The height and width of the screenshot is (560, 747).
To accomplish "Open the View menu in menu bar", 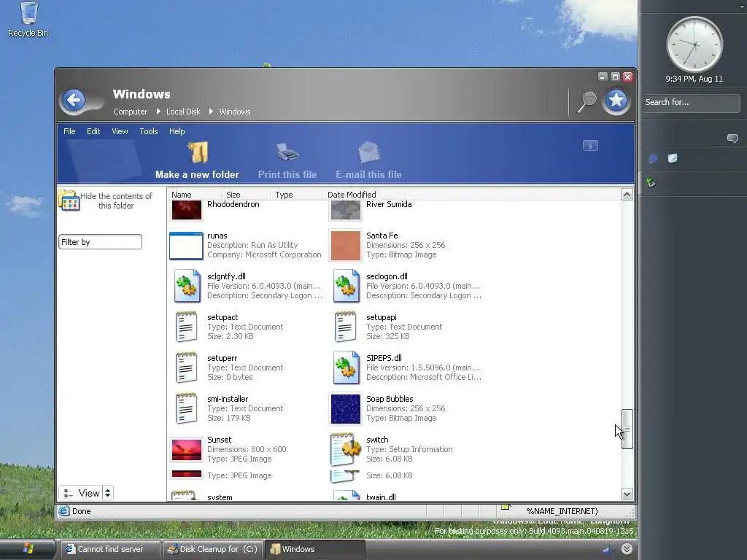I will pyautogui.click(x=120, y=131).
